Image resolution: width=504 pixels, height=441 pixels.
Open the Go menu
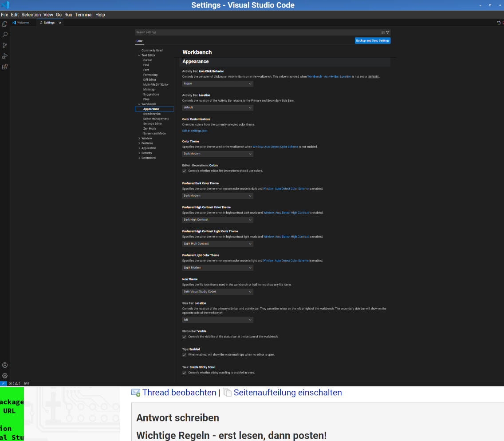click(59, 15)
